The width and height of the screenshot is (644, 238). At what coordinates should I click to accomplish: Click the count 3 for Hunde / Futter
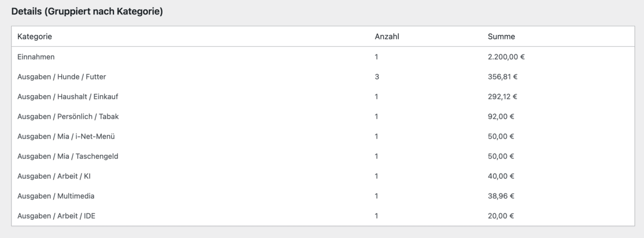tap(377, 77)
